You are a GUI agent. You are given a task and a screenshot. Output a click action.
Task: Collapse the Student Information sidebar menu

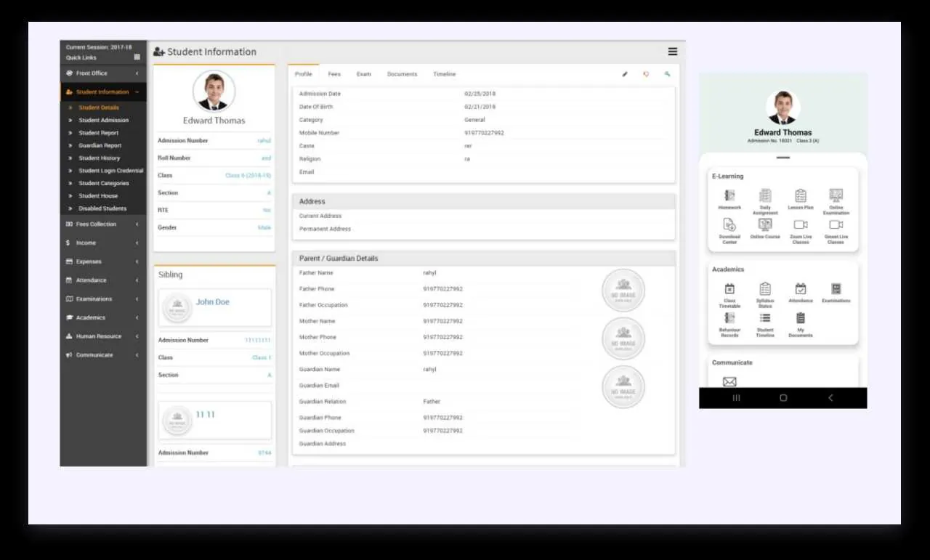click(x=103, y=92)
